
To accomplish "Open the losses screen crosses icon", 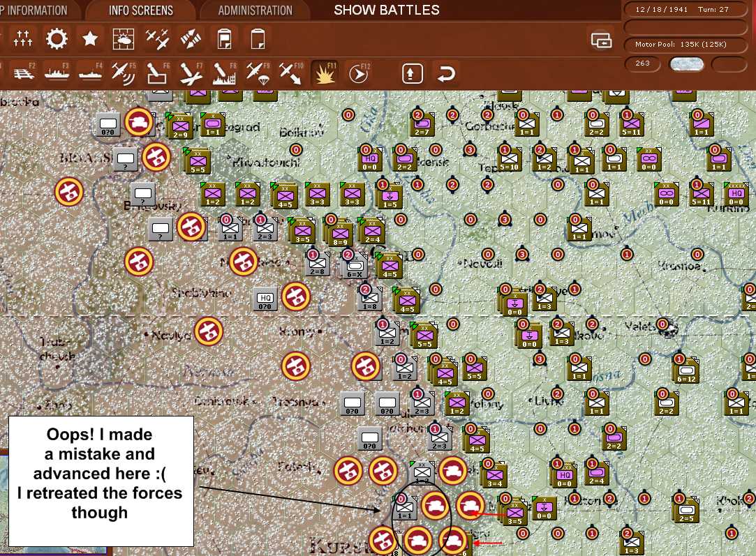I will pos(22,38).
